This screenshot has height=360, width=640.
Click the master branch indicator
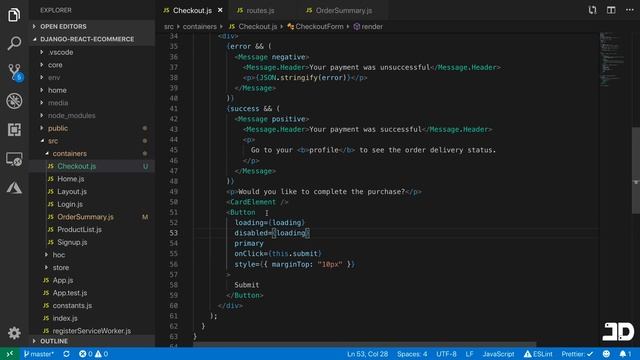[x=38, y=354]
